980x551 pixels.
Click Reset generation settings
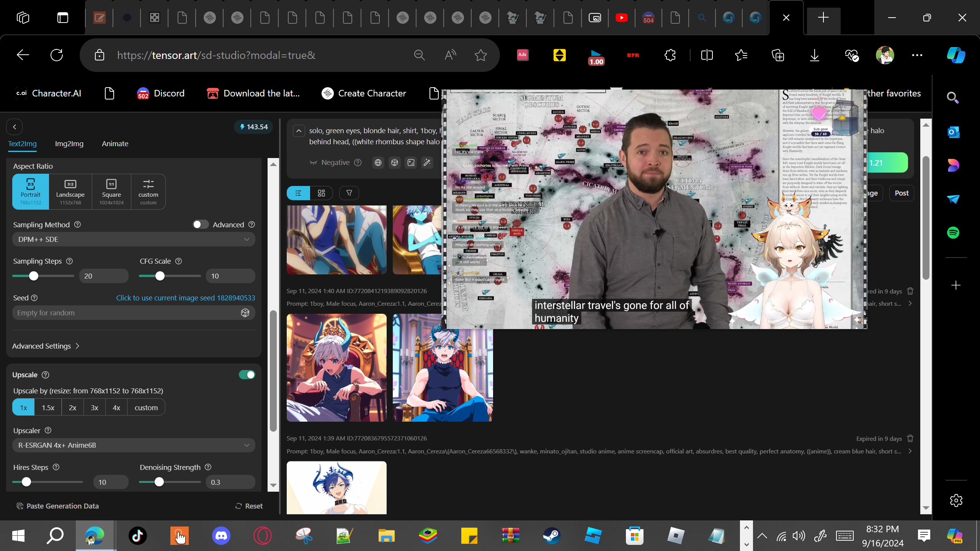click(x=249, y=506)
